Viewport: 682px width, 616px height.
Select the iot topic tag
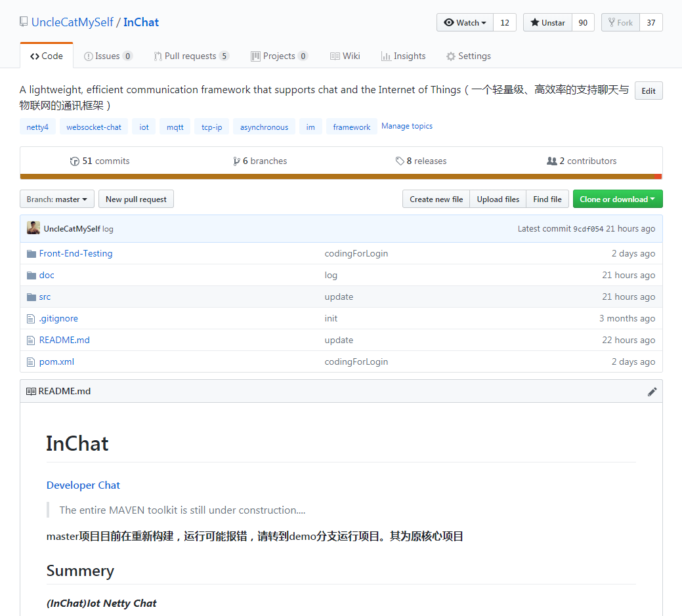pos(144,127)
